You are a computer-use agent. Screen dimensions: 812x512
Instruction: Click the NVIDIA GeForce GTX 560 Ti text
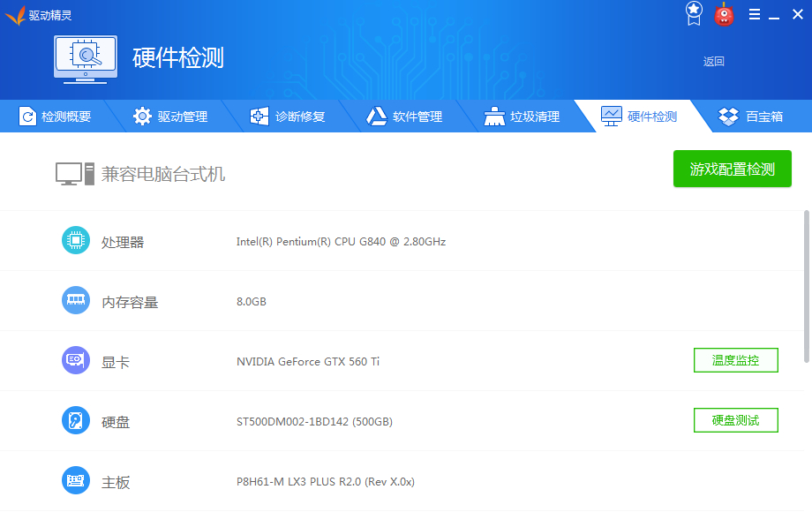coord(308,362)
